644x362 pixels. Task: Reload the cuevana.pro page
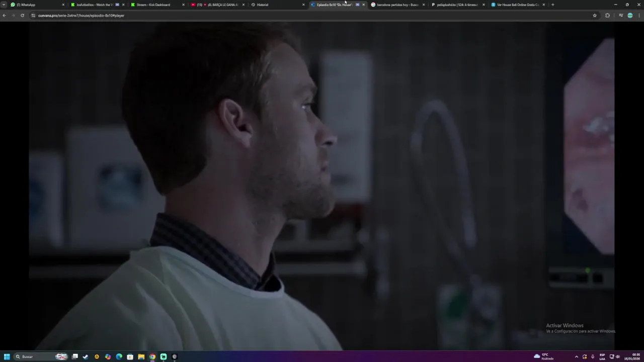pos(22,16)
